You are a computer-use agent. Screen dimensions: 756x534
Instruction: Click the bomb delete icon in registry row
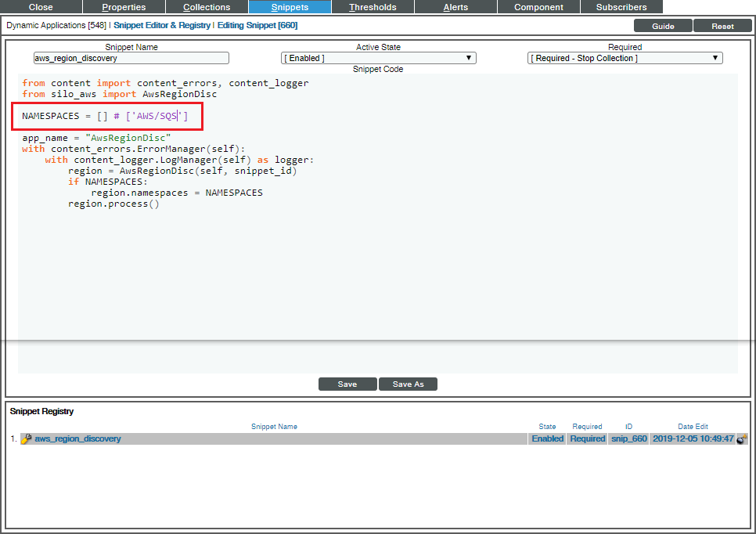coord(742,439)
